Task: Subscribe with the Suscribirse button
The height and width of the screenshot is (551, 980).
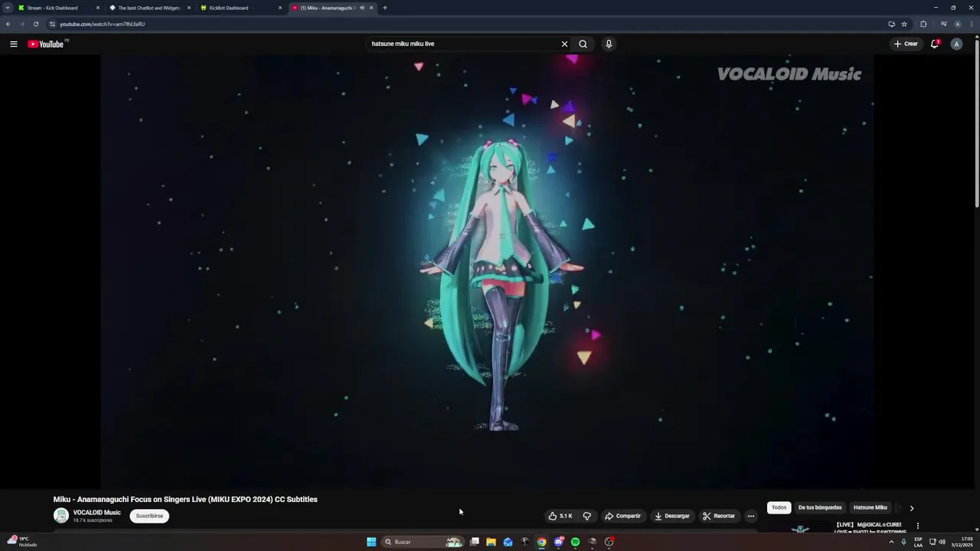Action: coord(149,516)
